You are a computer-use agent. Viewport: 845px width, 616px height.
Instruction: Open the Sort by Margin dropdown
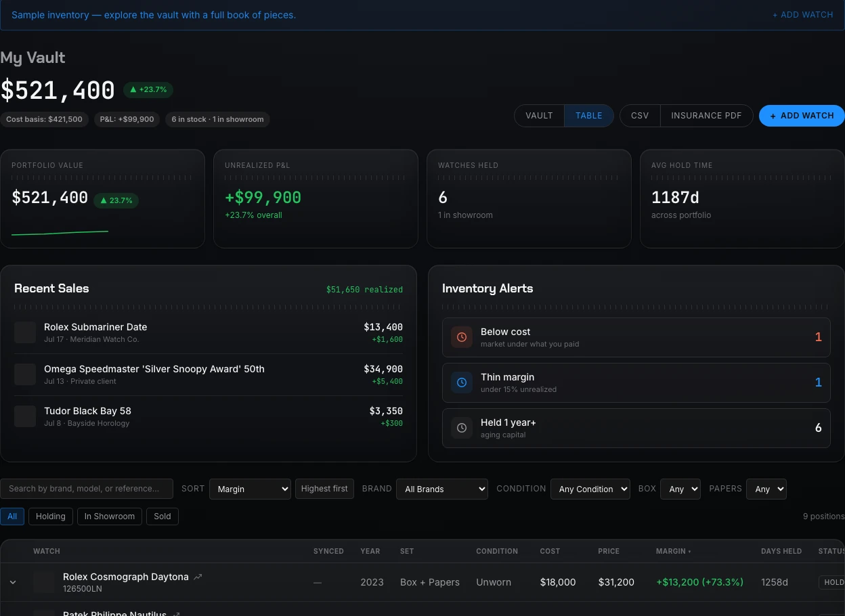pos(250,489)
